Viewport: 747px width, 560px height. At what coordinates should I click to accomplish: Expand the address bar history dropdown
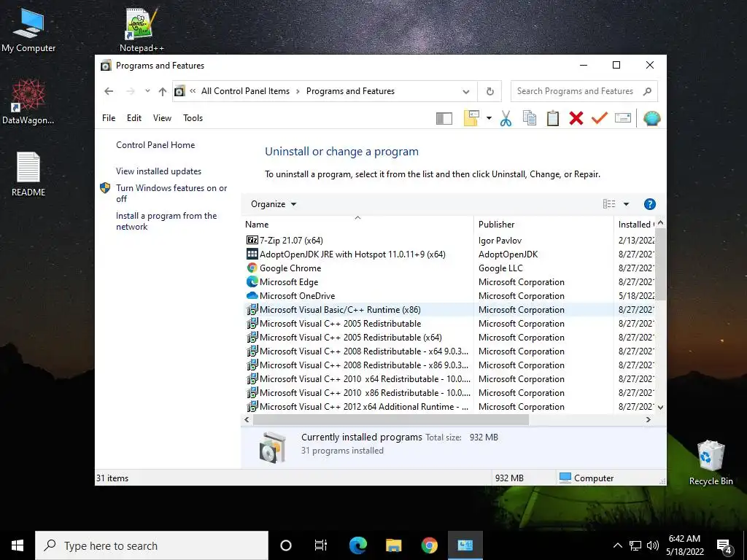pyautogui.click(x=466, y=91)
